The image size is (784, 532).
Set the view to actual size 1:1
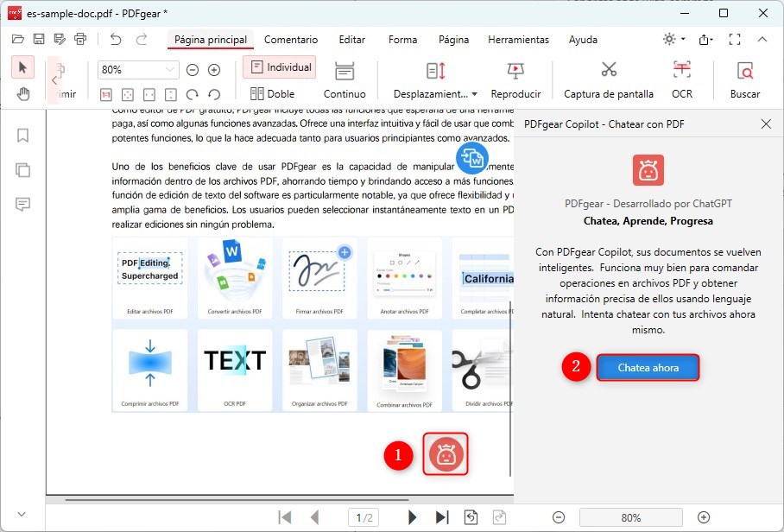[x=105, y=94]
